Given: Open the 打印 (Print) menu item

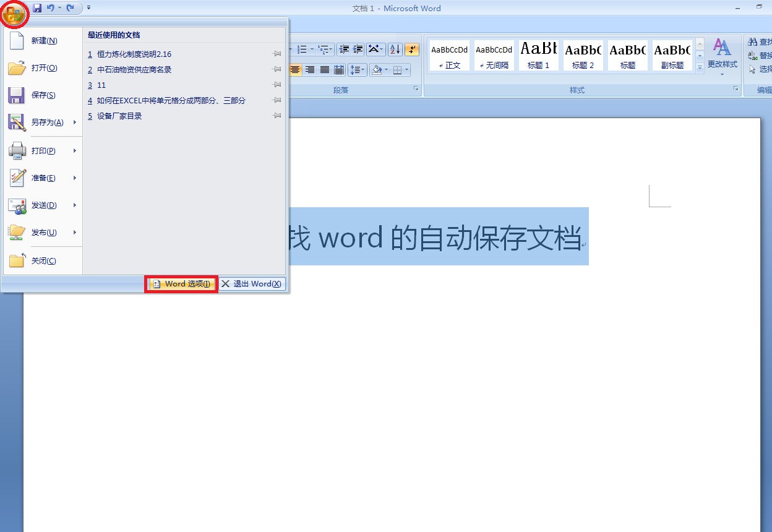Looking at the screenshot, I should (43, 150).
